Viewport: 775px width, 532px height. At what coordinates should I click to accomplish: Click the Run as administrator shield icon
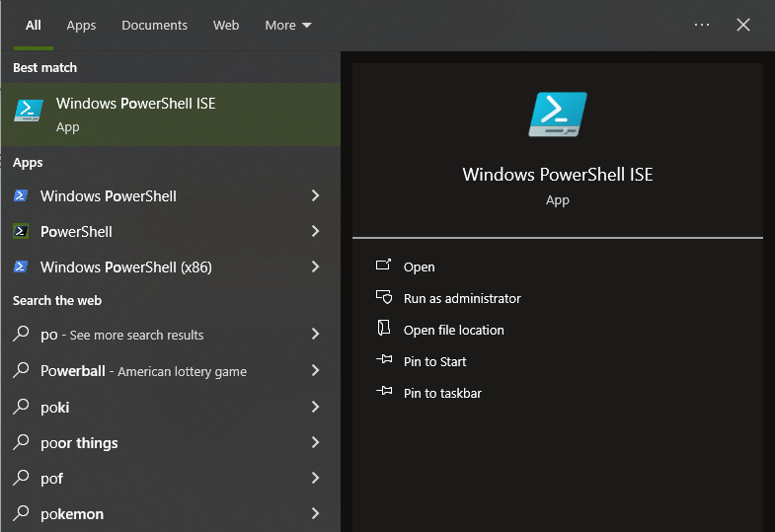coord(384,297)
